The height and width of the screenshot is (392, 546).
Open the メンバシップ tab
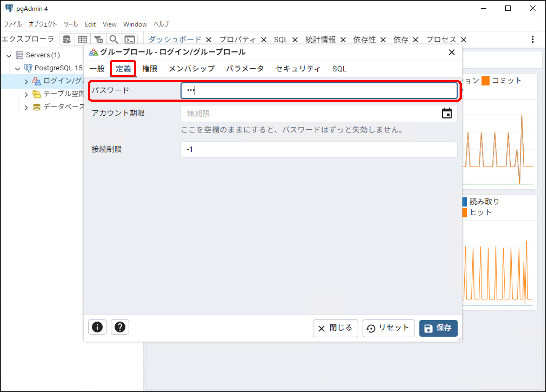coord(191,69)
